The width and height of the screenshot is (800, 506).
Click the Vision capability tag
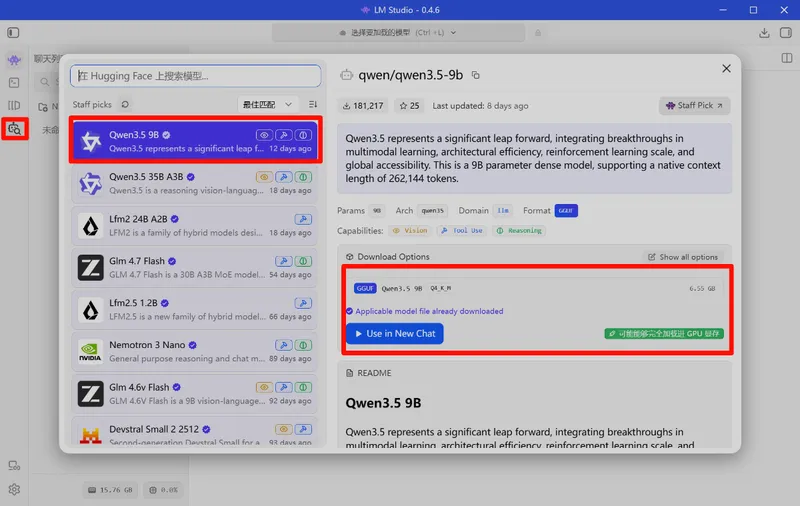(x=410, y=231)
